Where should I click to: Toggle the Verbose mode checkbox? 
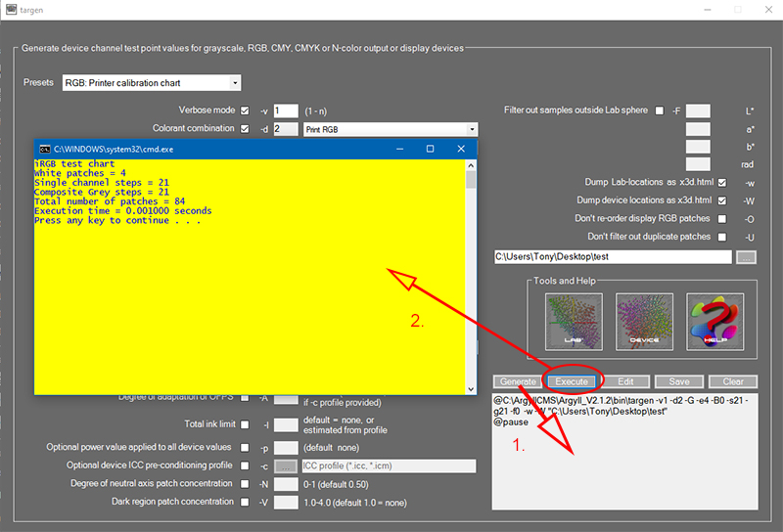point(245,111)
